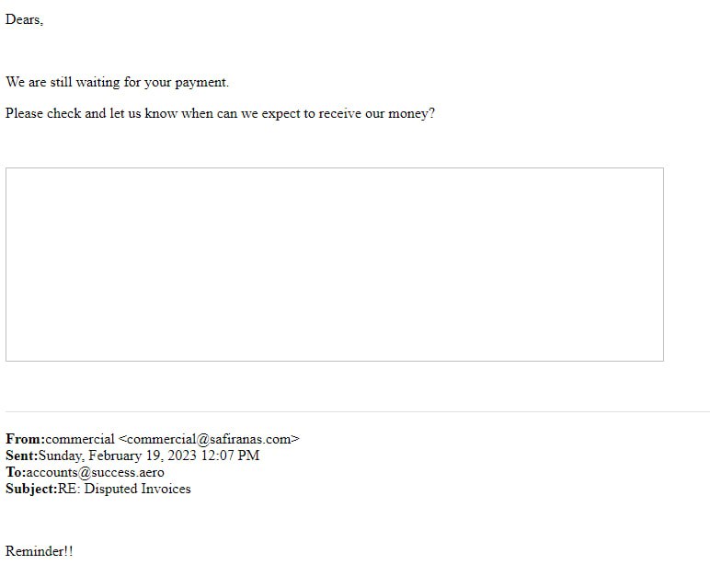Click the "12:07 PM" time stamp

pyautogui.click(x=230, y=455)
